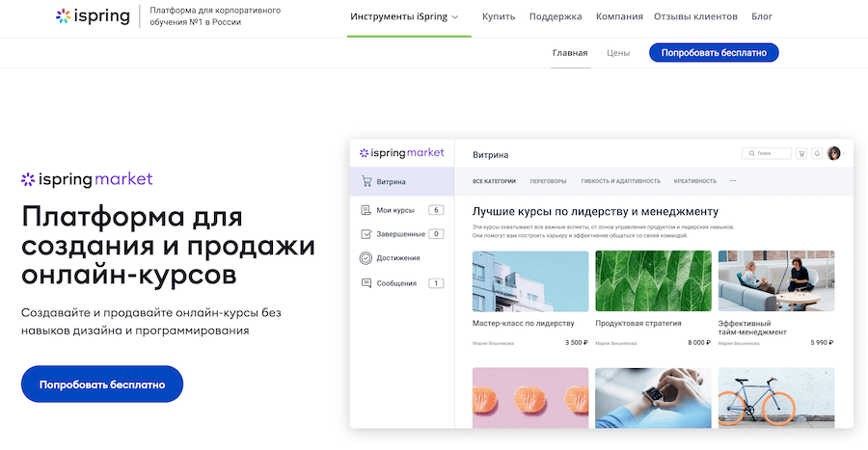The width and height of the screenshot is (868, 450).
Task: Open the Мастер-класс по лидерству building thumbnail
Action: coord(530,280)
